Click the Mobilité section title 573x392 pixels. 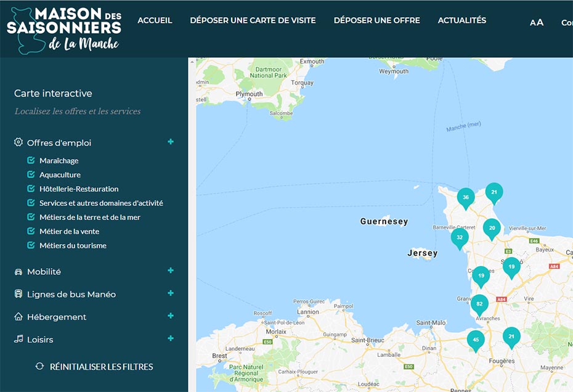(x=44, y=272)
